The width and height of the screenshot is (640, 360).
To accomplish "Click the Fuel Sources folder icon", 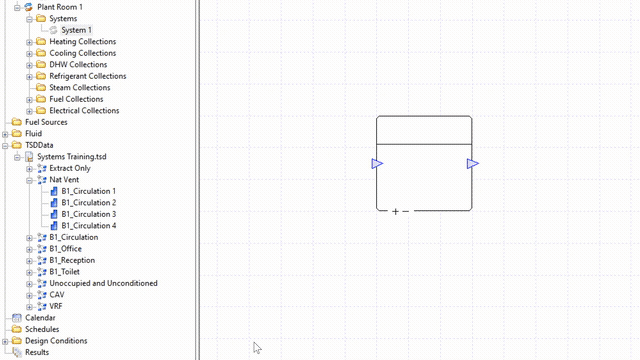I will [17, 122].
